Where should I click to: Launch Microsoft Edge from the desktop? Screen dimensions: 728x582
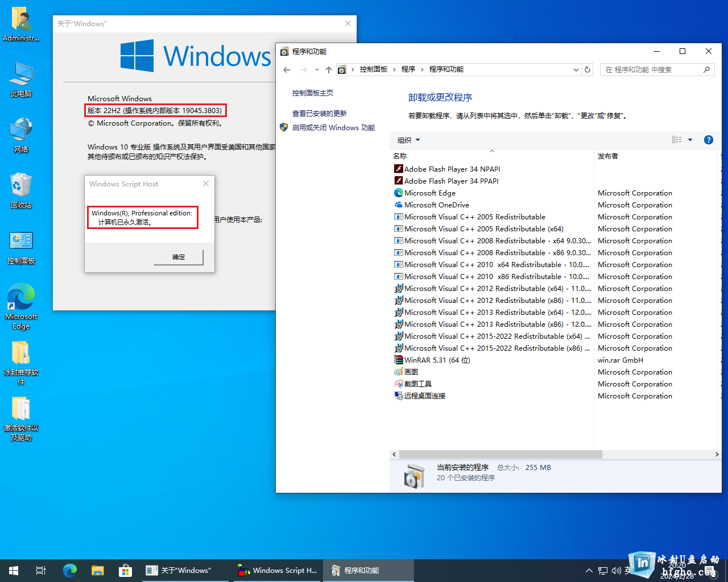tap(21, 306)
